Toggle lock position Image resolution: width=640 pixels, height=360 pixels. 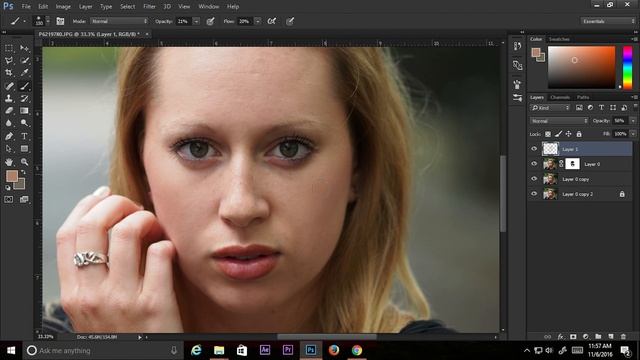tap(568, 134)
